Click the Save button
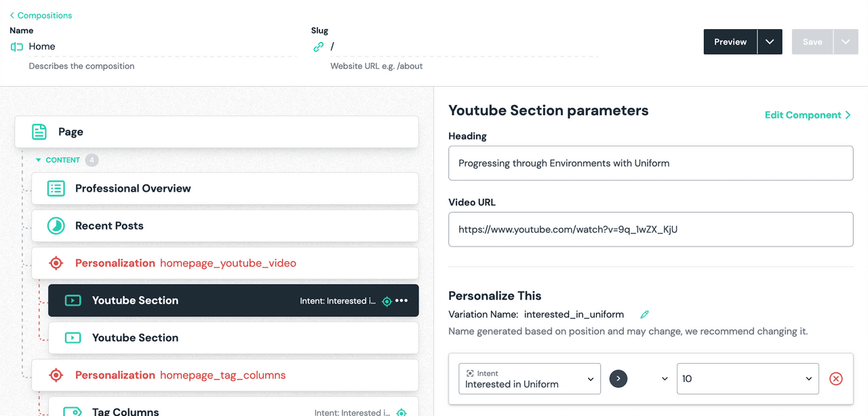 [812, 42]
